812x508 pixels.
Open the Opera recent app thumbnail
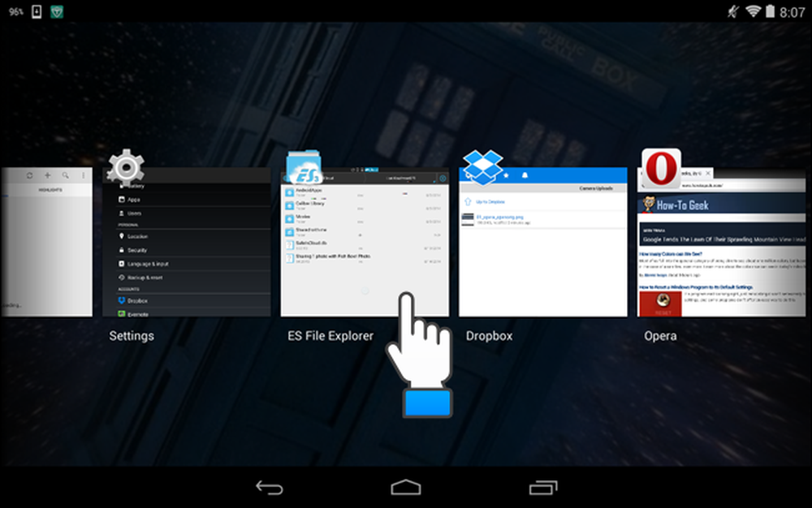click(x=721, y=242)
